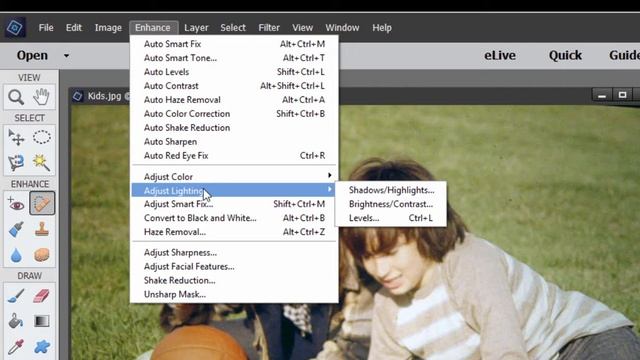
Task: Choose Adjust Smart Fix
Action: (x=234, y=204)
